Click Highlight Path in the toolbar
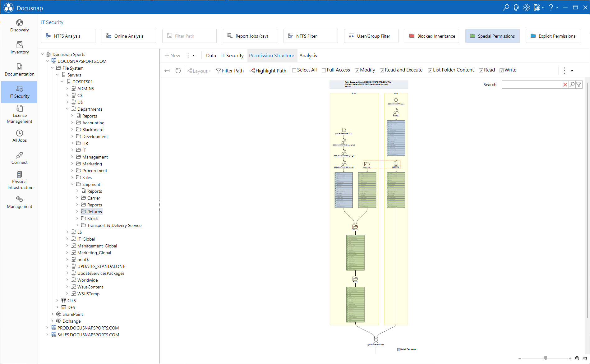The height and width of the screenshot is (364, 590). [x=268, y=71]
